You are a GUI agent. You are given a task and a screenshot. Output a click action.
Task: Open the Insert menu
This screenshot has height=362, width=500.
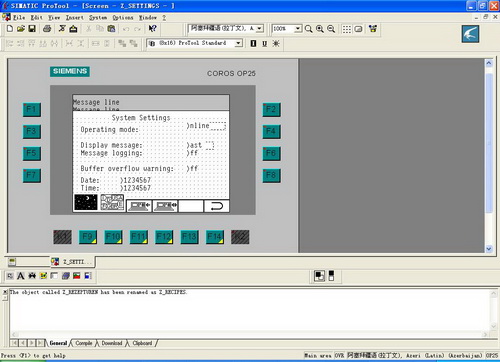click(x=74, y=17)
